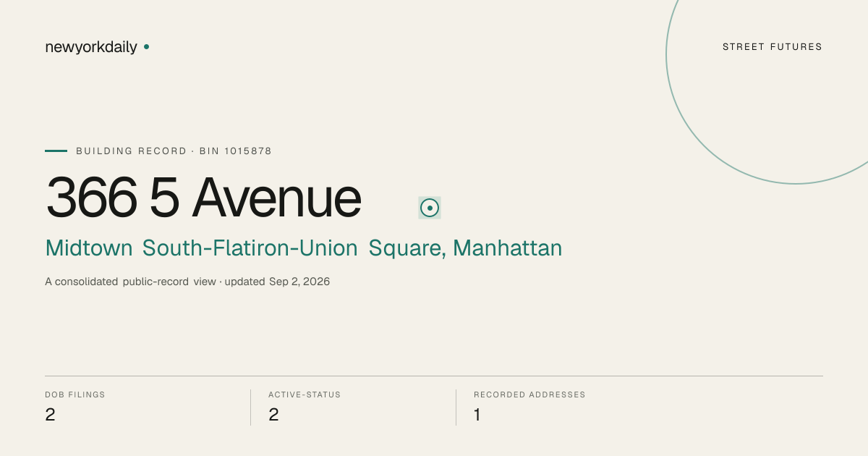Click the 366 5 Avenue headline
868x456 pixels.
tap(203, 197)
